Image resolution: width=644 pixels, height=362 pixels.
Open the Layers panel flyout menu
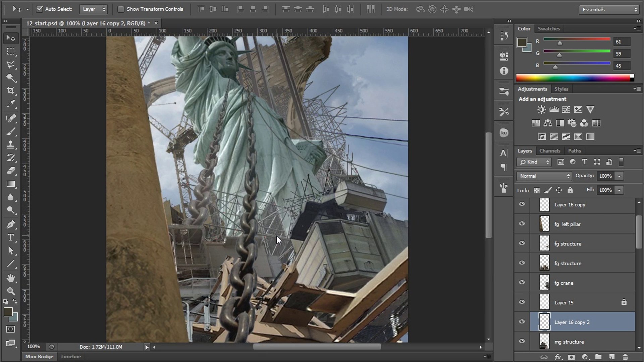[x=637, y=151]
